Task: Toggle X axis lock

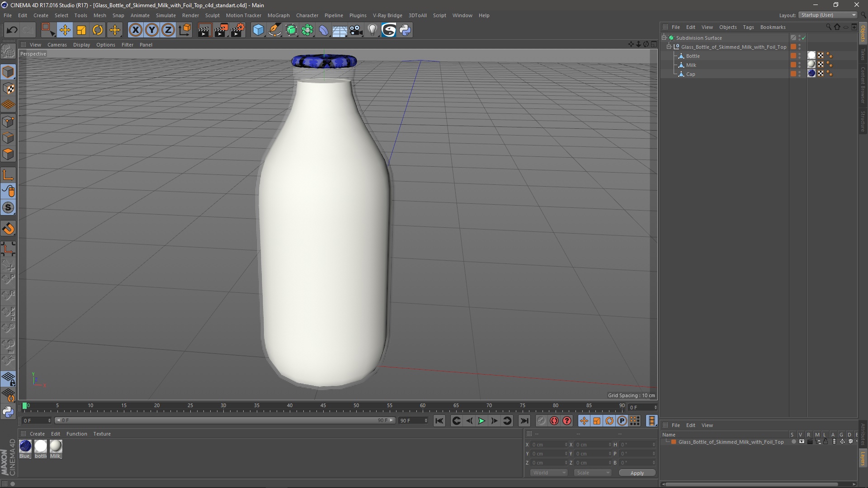Action: pos(135,30)
